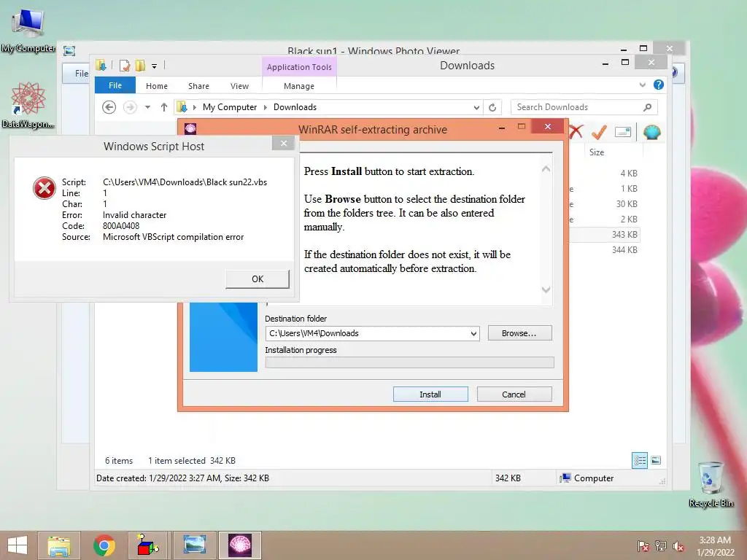Open the Share ribbon tab

tap(198, 86)
